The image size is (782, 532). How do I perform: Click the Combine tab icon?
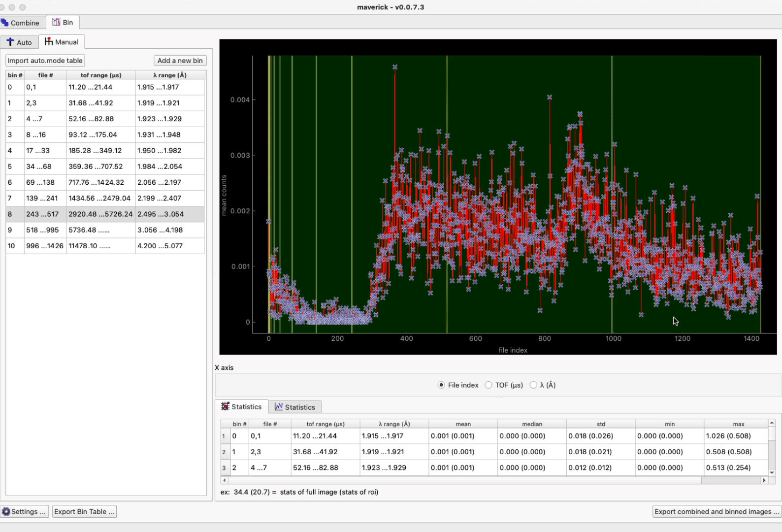click(x=5, y=23)
